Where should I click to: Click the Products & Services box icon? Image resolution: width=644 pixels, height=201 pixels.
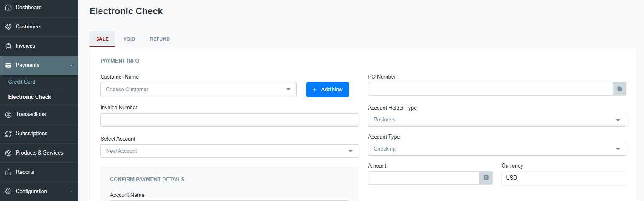pyautogui.click(x=8, y=153)
